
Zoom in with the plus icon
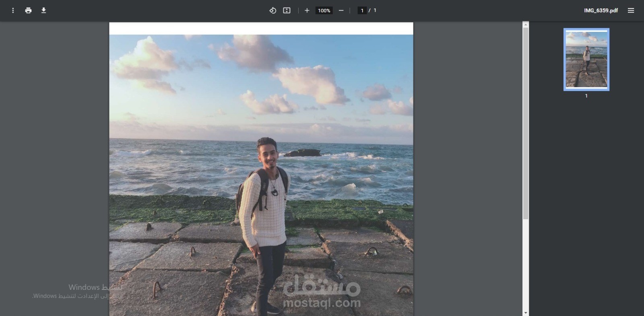[307, 10]
